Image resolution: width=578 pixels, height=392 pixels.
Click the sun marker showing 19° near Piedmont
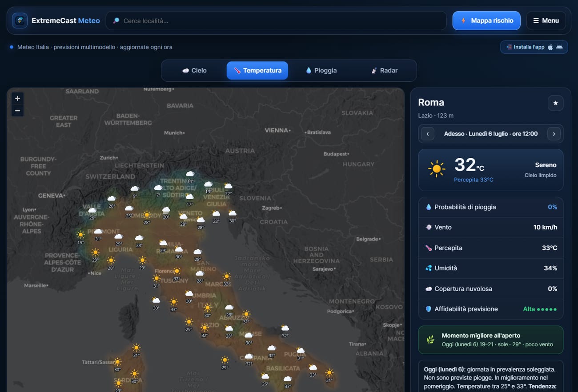pos(80,237)
